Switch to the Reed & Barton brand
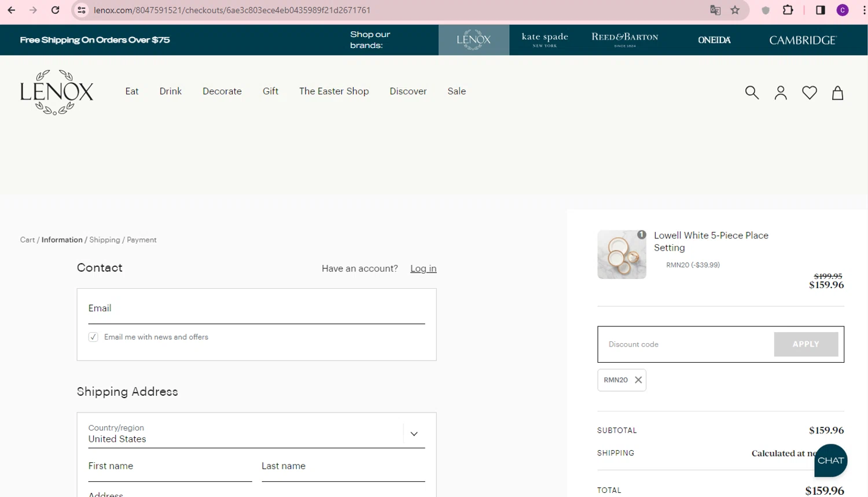The height and width of the screenshot is (497, 868). [625, 40]
